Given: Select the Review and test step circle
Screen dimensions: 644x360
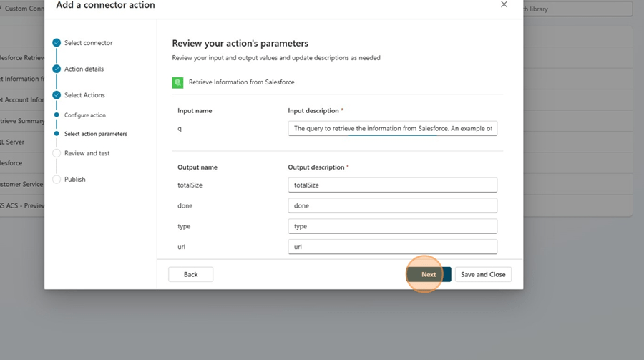Looking at the screenshot, I should click(57, 153).
